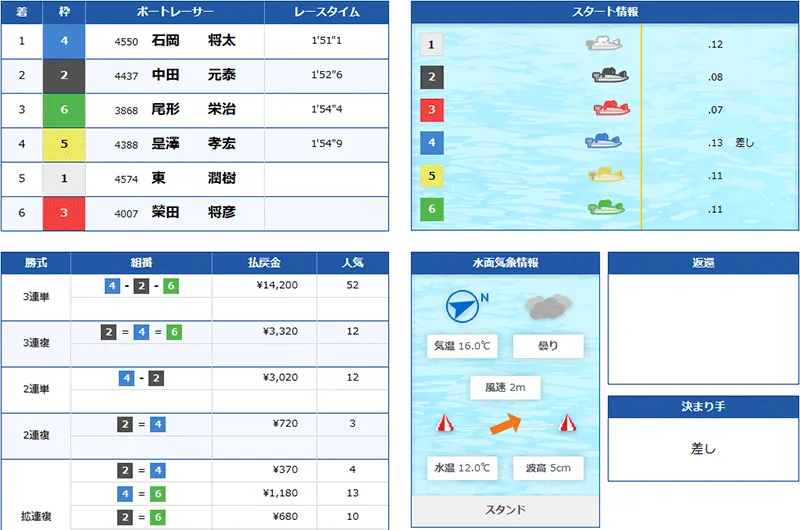
Task: Click the left red-white buoy marker
Action: 445,423
